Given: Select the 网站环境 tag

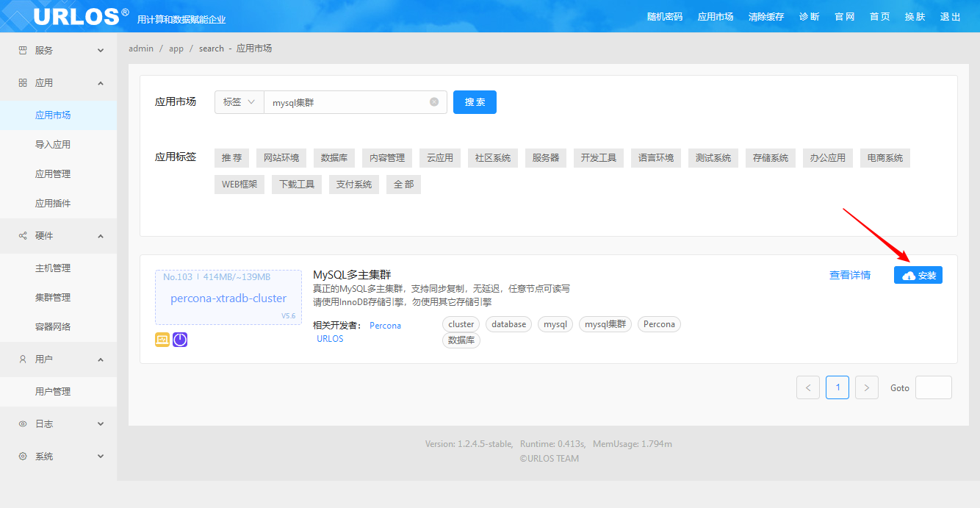Looking at the screenshot, I should coord(281,158).
